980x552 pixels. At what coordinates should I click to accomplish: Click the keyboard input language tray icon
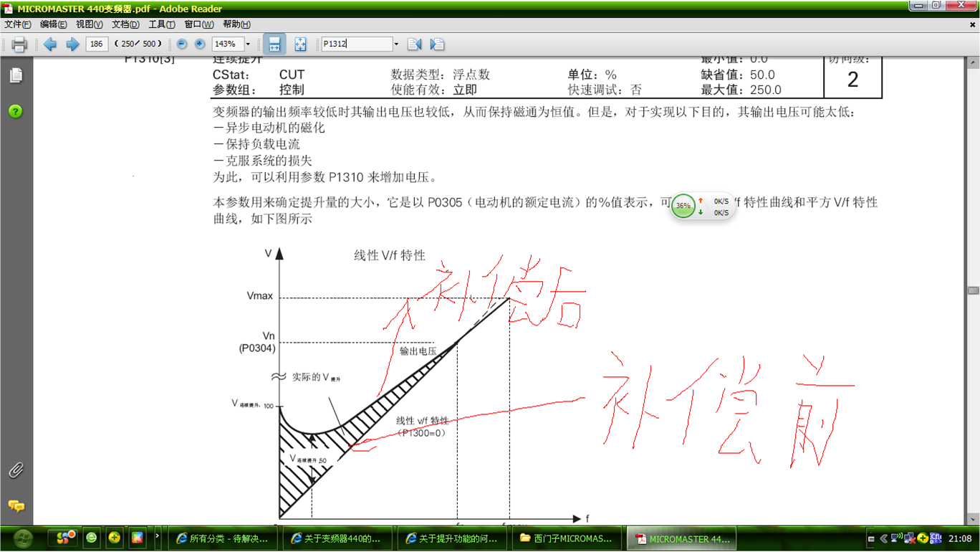pos(871,538)
